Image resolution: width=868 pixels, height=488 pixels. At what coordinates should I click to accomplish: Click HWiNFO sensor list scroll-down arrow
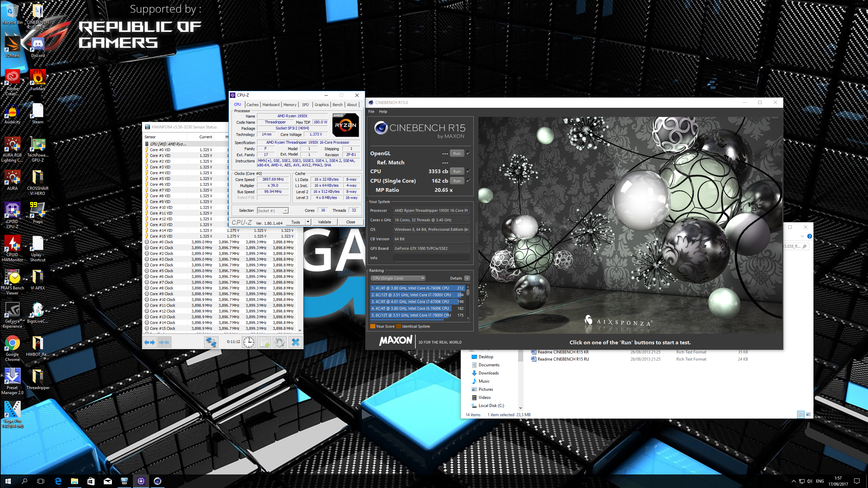click(300, 330)
